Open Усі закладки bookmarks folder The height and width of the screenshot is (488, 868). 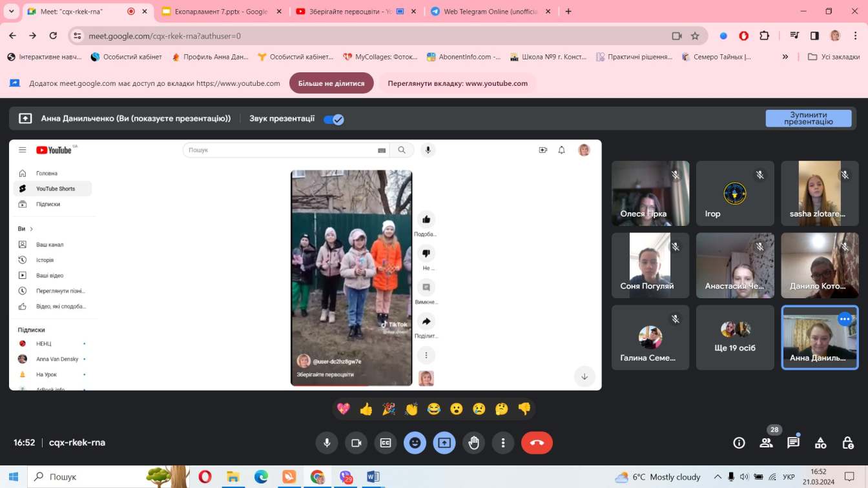pyautogui.click(x=834, y=57)
